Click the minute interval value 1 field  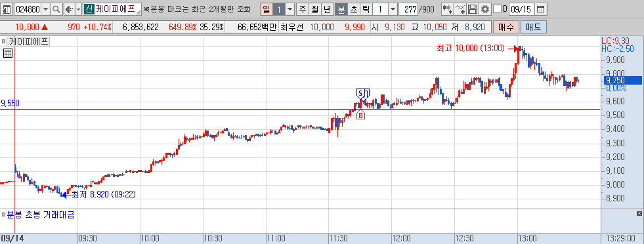[380, 9]
